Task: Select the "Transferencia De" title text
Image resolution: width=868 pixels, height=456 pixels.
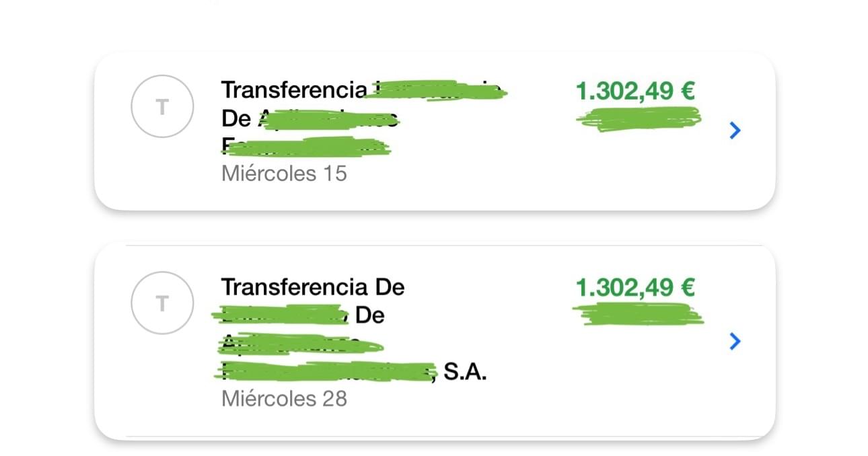Action: coord(313,288)
